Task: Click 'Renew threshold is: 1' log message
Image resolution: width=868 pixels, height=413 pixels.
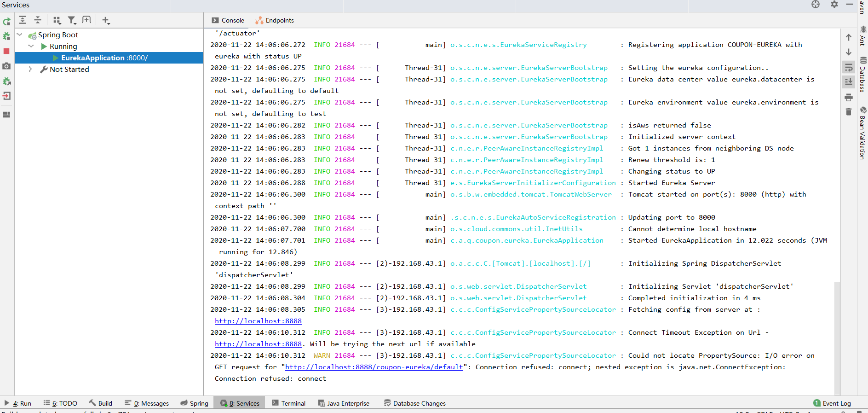Action: (x=672, y=160)
